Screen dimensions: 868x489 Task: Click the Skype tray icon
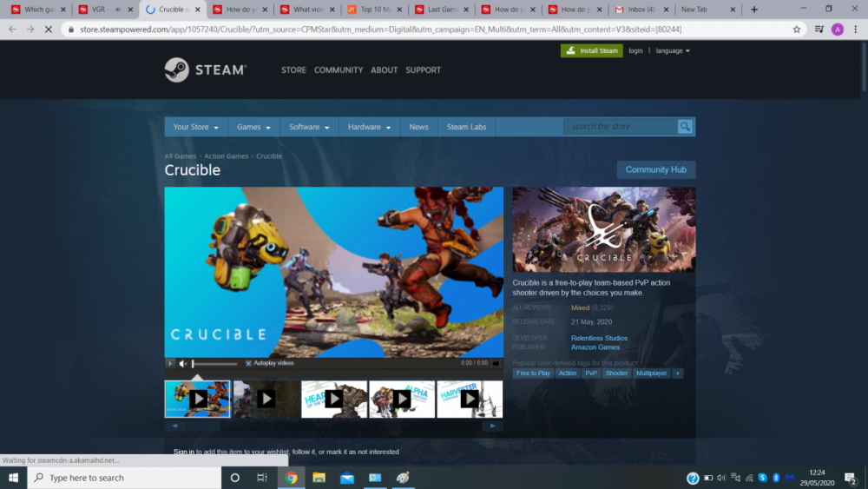pos(762,478)
